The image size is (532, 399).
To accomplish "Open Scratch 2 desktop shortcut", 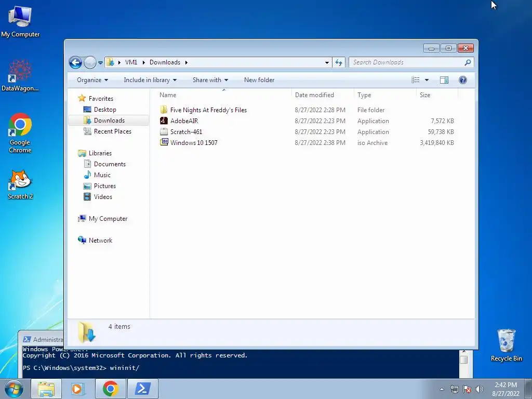I will (x=20, y=184).
